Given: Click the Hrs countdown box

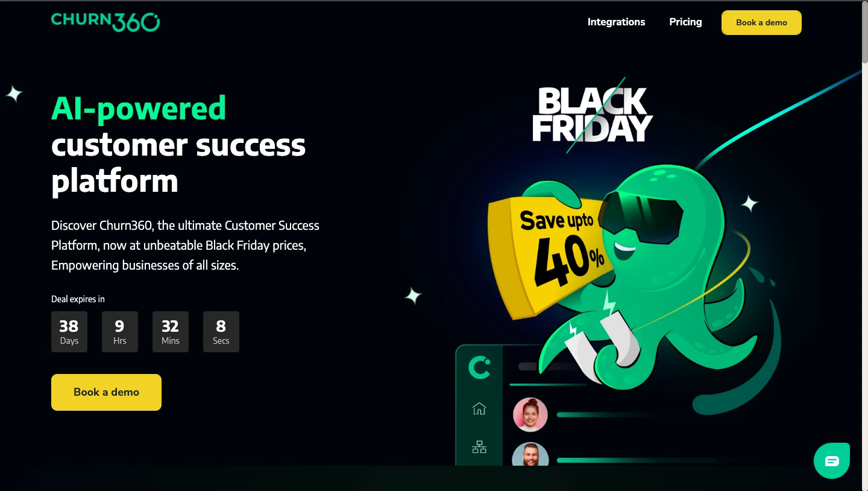Looking at the screenshot, I should pos(120,332).
